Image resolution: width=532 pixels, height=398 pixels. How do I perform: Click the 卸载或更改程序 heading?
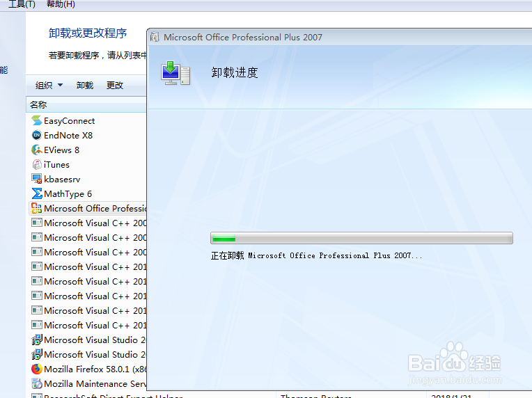[x=88, y=33]
